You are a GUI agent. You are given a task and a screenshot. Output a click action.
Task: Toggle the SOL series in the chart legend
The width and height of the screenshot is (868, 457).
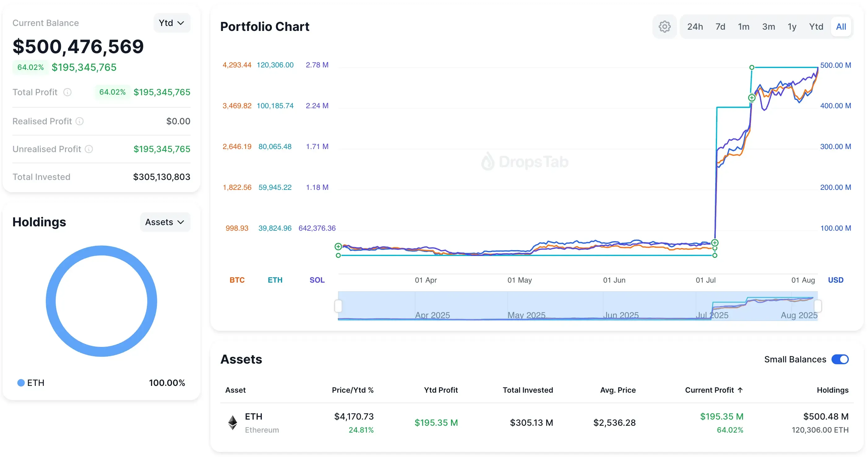coord(316,280)
